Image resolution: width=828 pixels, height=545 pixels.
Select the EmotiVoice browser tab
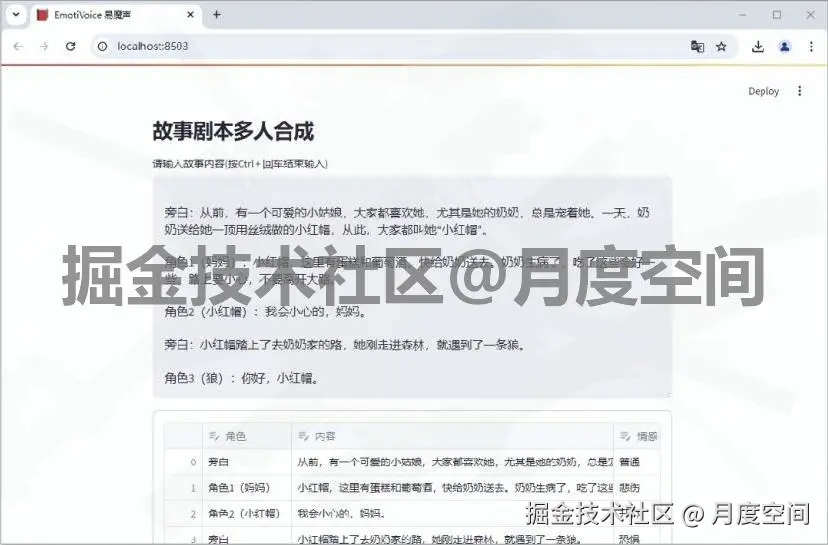click(116, 15)
